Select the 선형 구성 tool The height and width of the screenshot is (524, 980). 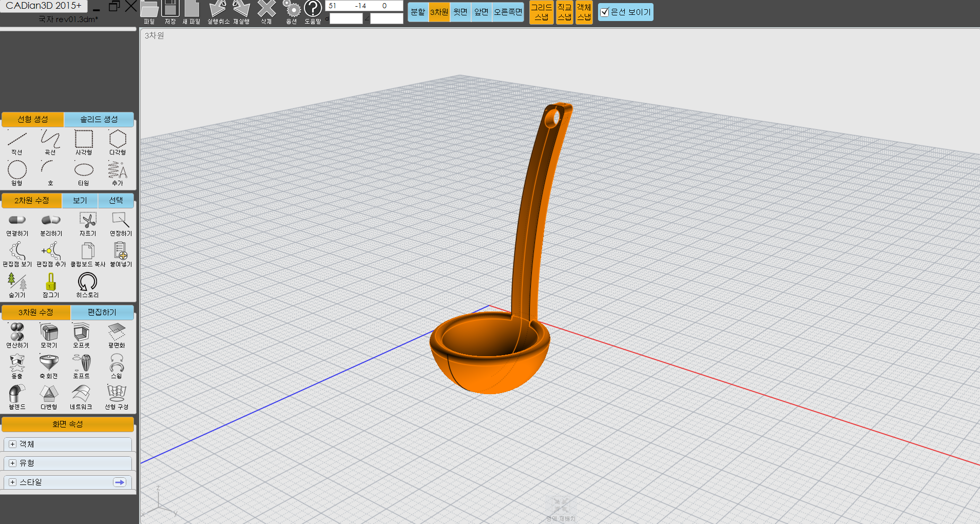coord(117,394)
